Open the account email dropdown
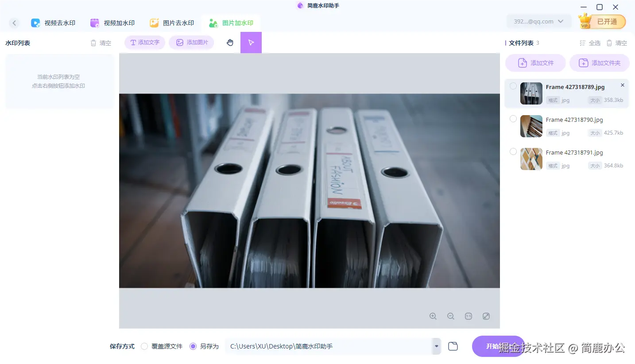Screen dimensions: 635x364 point(538,21)
